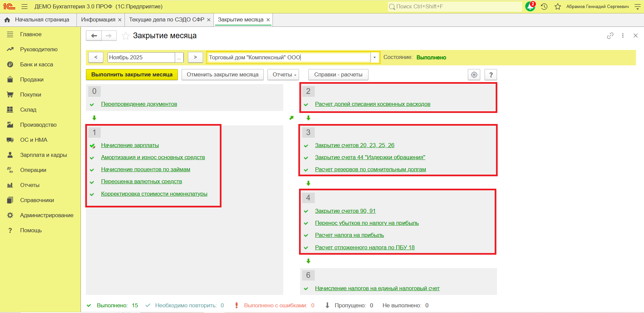The height and width of the screenshot is (313, 644).
Task: Open period picker ellipsis button
Action: coord(179,58)
